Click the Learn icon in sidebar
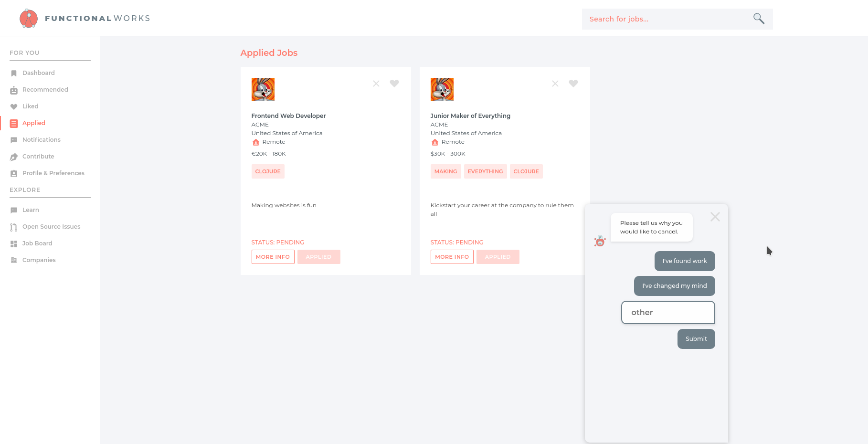This screenshot has height=444, width=868. [x=14, y=210]
